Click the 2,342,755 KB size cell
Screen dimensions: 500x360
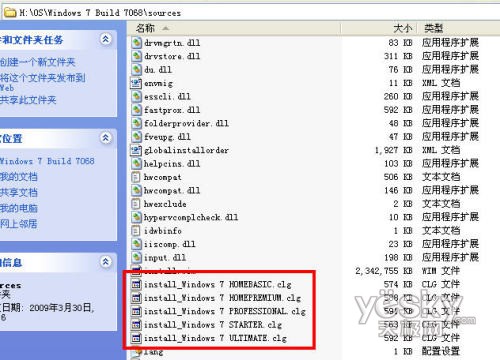[x=384, y=271]
